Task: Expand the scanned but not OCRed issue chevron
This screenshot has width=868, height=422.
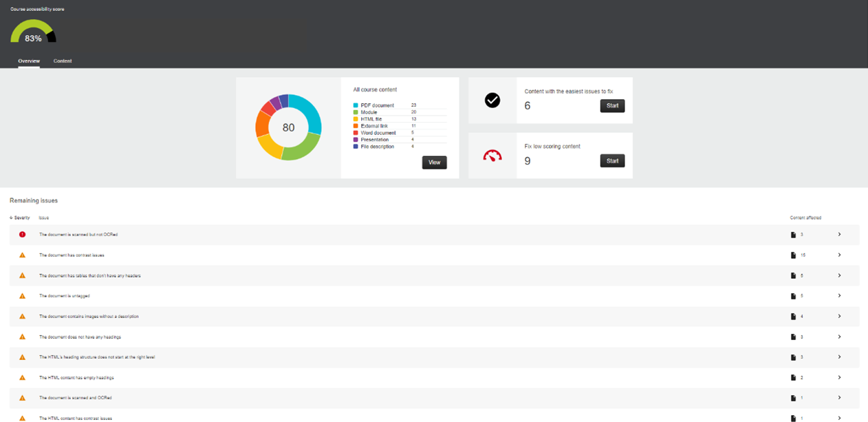Action: 839,235
